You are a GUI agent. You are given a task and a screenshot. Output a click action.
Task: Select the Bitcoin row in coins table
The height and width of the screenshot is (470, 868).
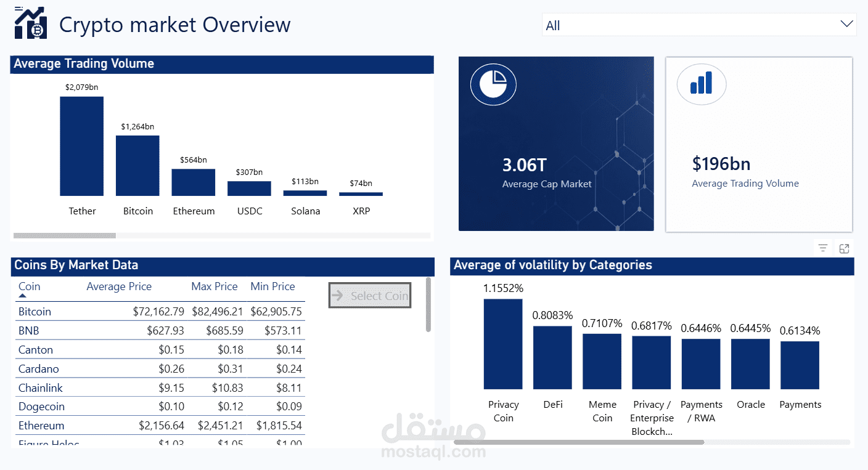point(160,312)
